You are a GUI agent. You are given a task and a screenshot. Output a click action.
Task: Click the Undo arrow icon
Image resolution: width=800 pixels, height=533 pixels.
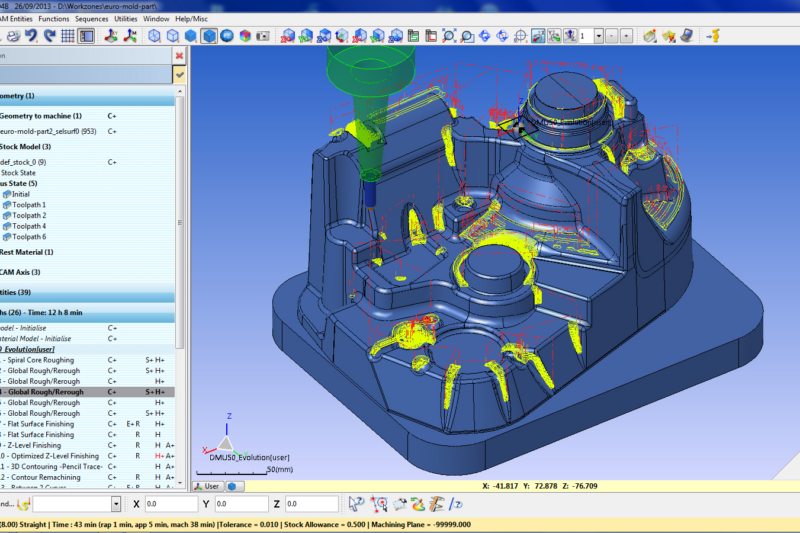point(31,36)
